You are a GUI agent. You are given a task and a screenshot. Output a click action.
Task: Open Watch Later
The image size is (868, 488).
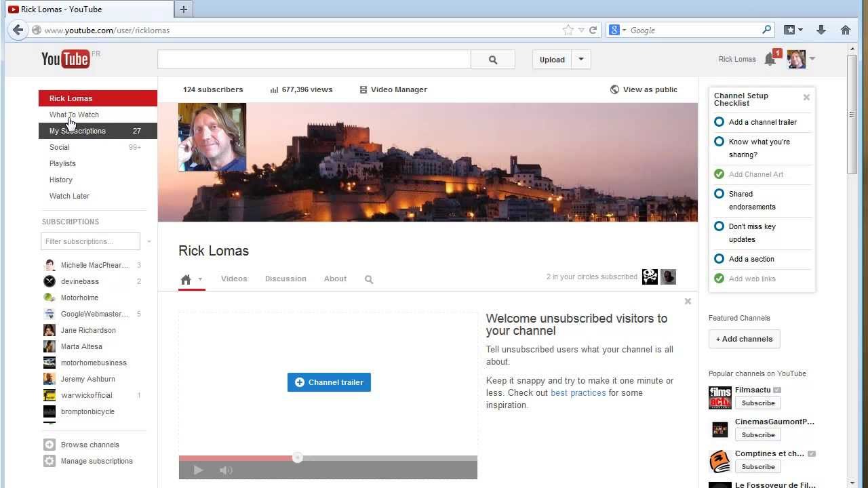[98, 196]
